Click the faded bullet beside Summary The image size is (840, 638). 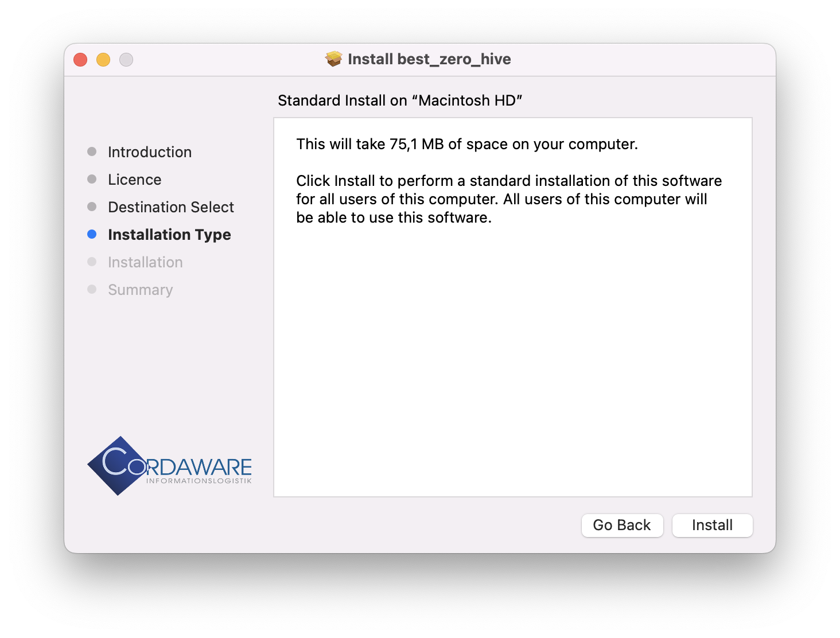pyautogui.click(x=92, y=289)
